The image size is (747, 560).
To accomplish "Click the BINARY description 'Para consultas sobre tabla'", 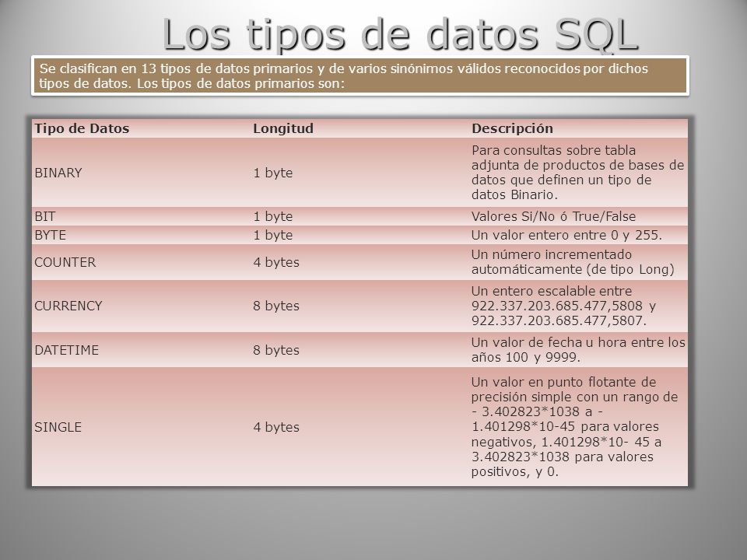I will (x=578, y=172).
